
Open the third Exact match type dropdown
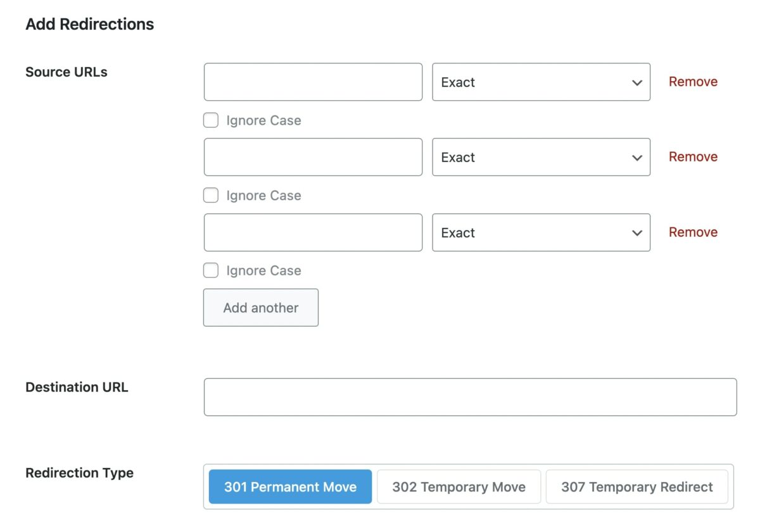pyautogui.click(x=540, y=232)
